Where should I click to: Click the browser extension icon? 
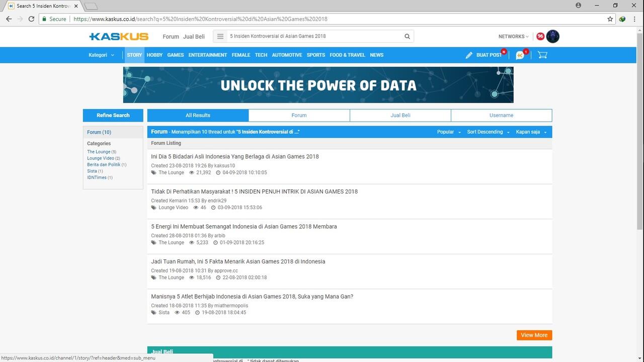(x=622, y=19)
